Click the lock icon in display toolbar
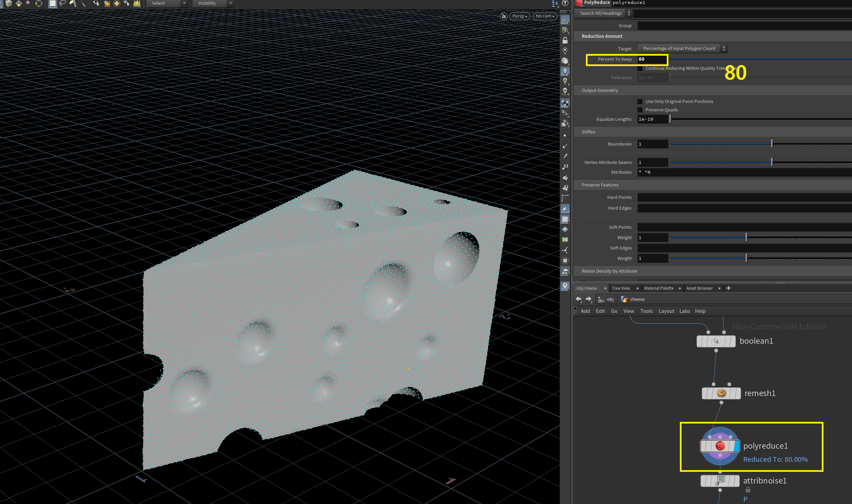Viewport: 852px width, 504px height. [x=565, y=41]
